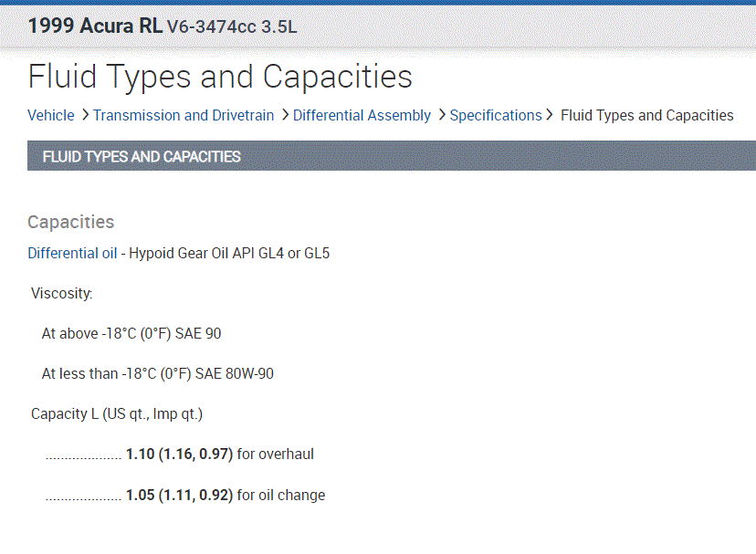Click the SAE 90 viscosity line
This screenshot has height=554, width=756.
(x=131, y=333)
